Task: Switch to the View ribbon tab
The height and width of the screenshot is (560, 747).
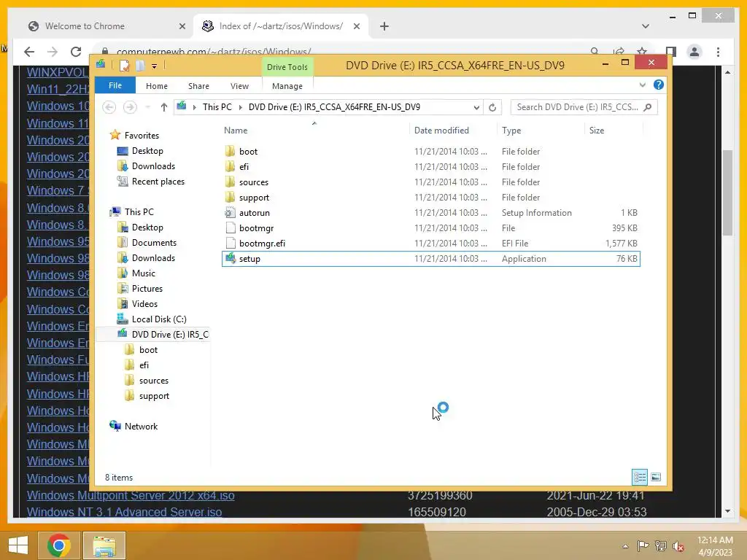Action: (x=239, y=86)
